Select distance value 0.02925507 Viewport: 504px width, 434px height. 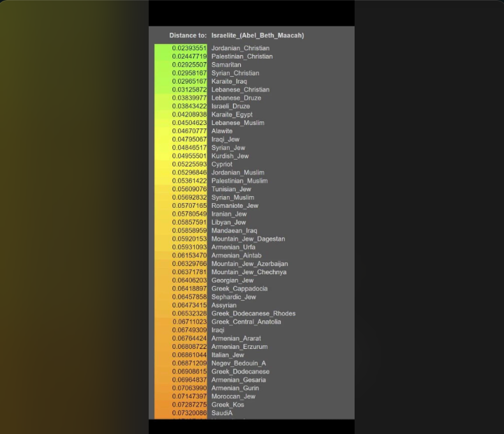[x=189, y=65]
